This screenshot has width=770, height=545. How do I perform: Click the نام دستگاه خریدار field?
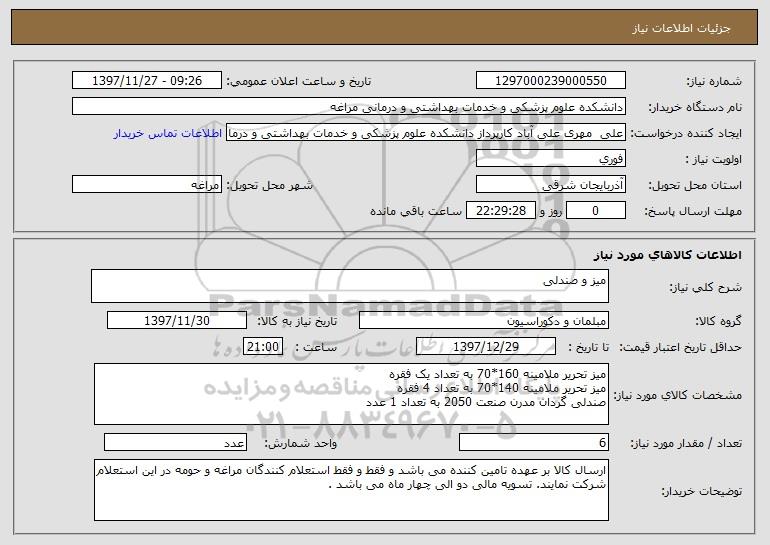click(349, 107)
